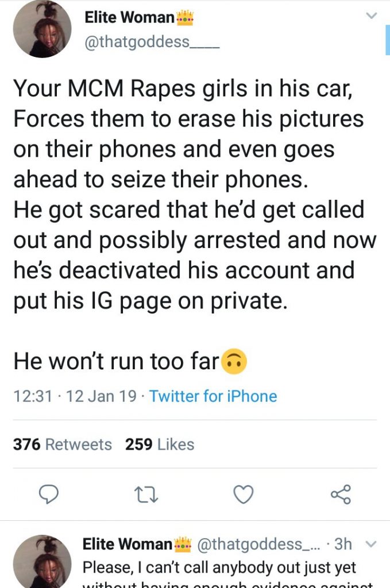Viewport: 390px width, 588px height.
Task: View the 259 Likes list
Action: click(x=160, y=444)
